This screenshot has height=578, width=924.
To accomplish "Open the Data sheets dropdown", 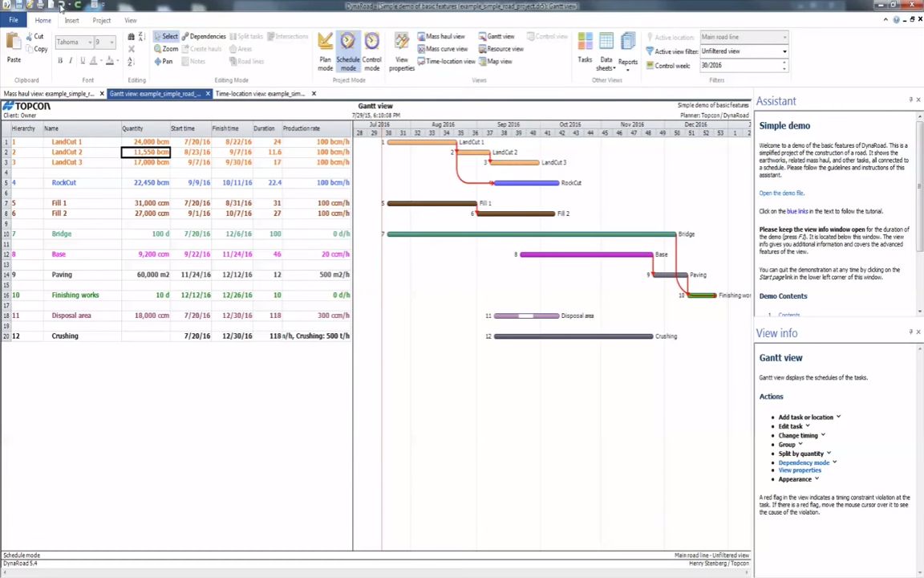I will point(606,52).
